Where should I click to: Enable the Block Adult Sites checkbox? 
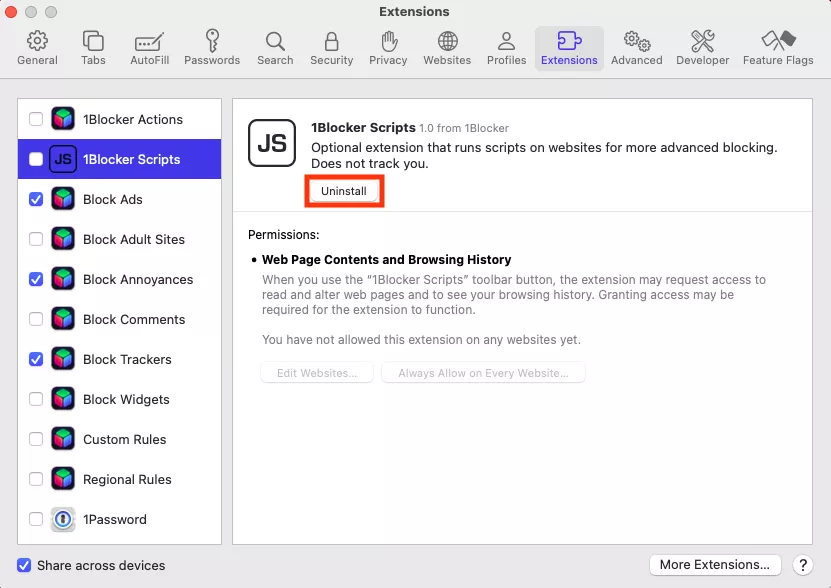(36, 239)
